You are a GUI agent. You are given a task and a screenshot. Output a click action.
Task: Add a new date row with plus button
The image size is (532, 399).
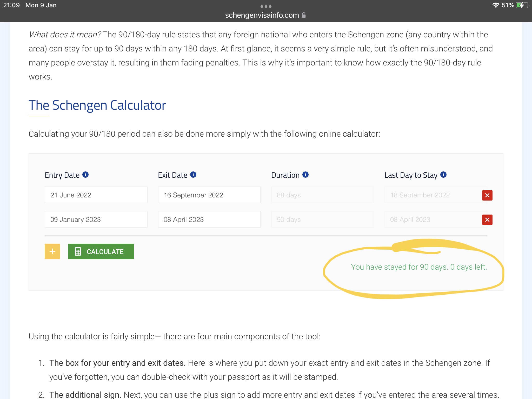click(52, 251)
